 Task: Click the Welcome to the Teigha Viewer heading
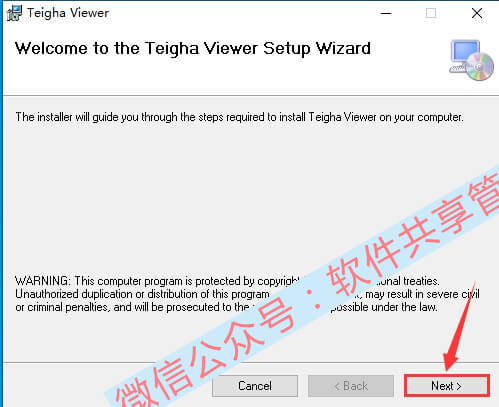tap(193, 49)
